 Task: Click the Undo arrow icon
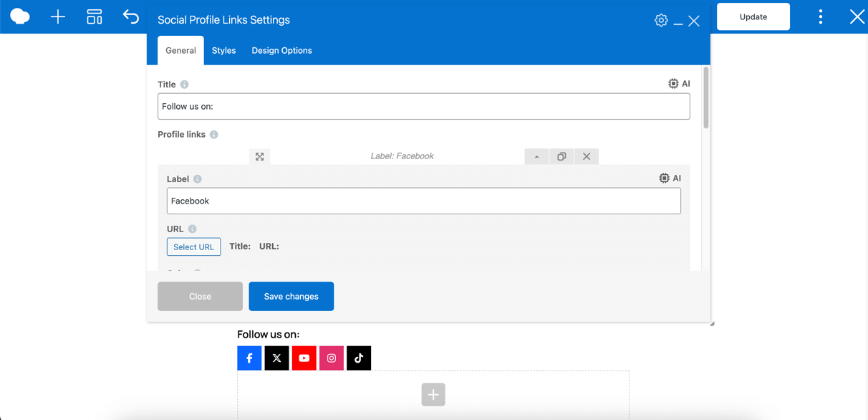(x=130, y=16)
